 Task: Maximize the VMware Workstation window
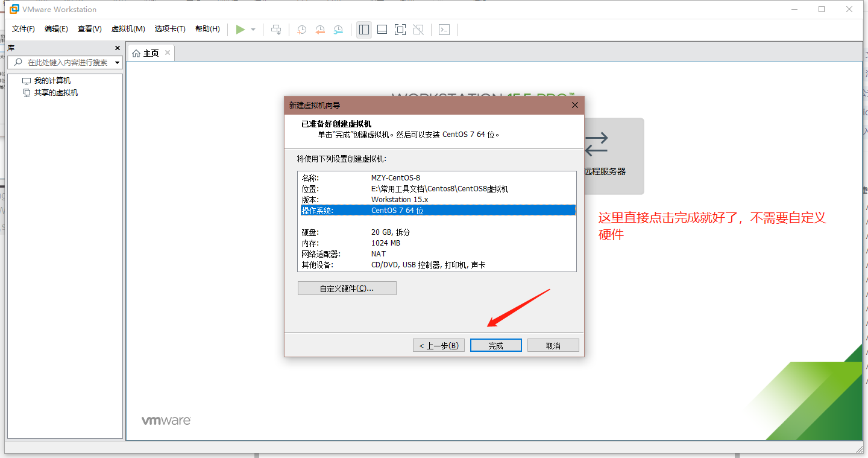click(x=822, y=9)
